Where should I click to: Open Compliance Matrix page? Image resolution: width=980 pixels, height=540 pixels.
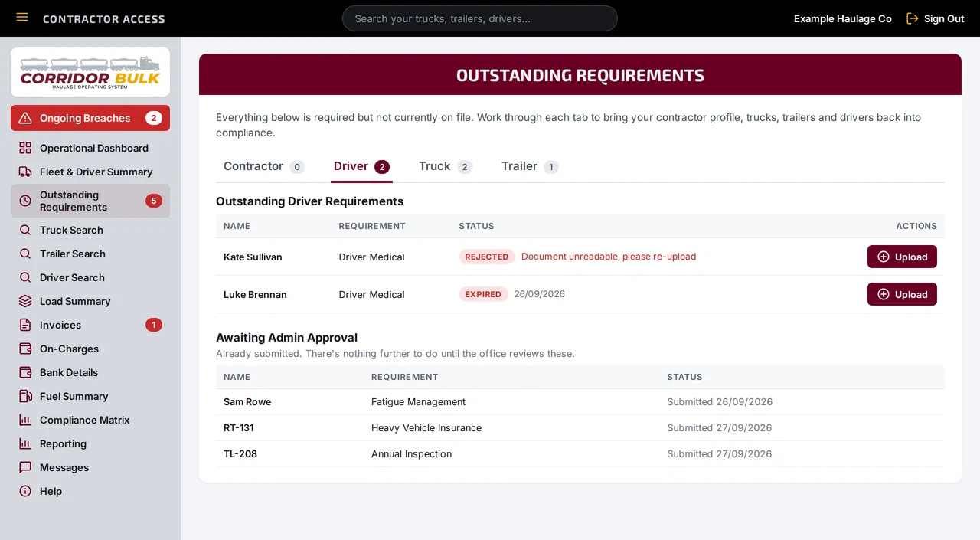pos(90,420)
